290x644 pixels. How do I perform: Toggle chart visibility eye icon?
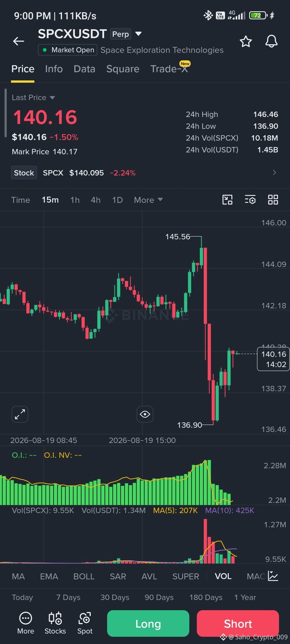click(x=145, y=414)
